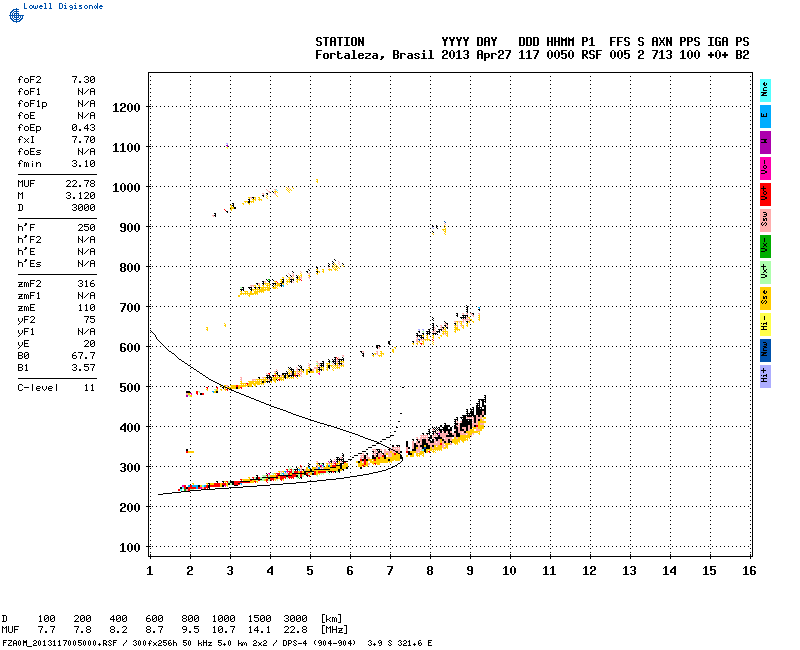The height and width of the screenshot is (650, 800).
Task: Click the fxI value 7.70
Action: (x=83, y=140)
